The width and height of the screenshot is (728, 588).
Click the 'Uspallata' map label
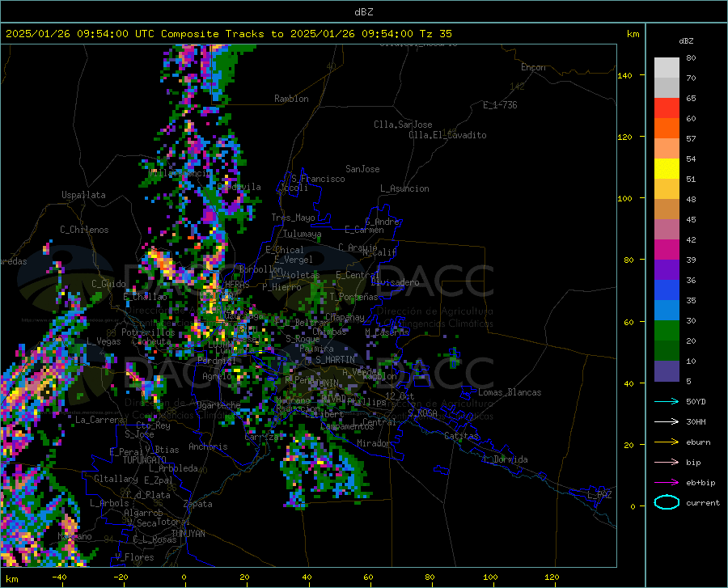pos(83,196)
